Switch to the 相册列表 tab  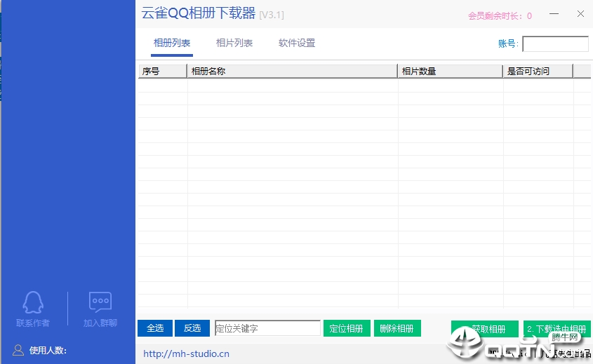(172, 43)
